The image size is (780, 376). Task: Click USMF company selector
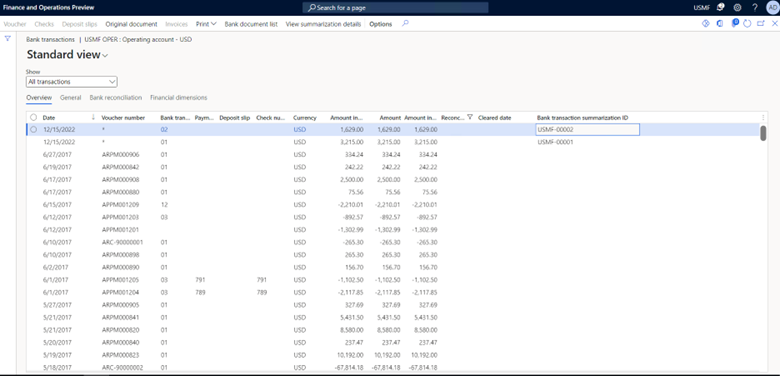(x=702, y=8)
